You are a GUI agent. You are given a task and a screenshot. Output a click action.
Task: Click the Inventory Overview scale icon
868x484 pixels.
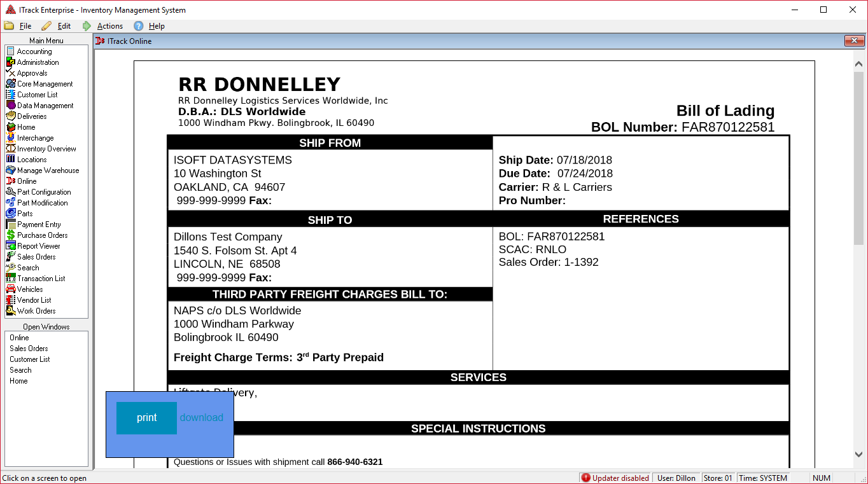coord(10,149)
